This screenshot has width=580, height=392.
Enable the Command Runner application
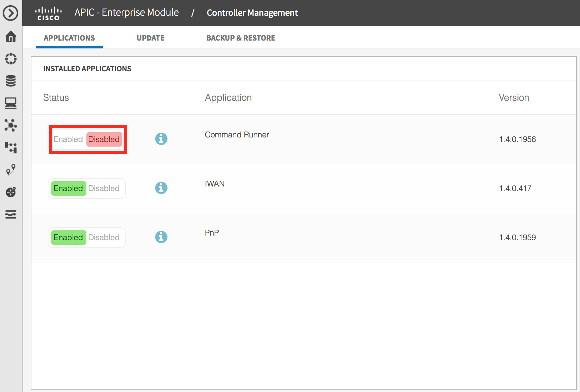click(x=68, y=139)
